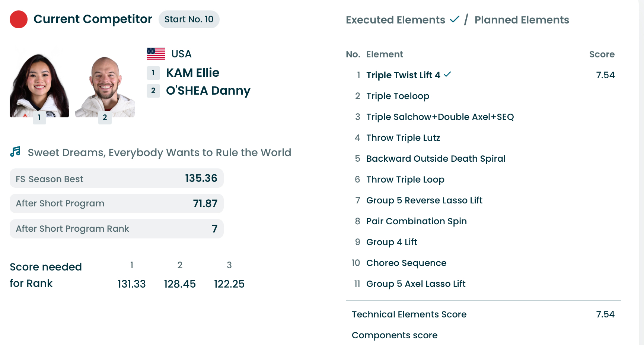
Task: Select the Group 5 Axel Lasso Lift element
Action: tap(416, 284)
